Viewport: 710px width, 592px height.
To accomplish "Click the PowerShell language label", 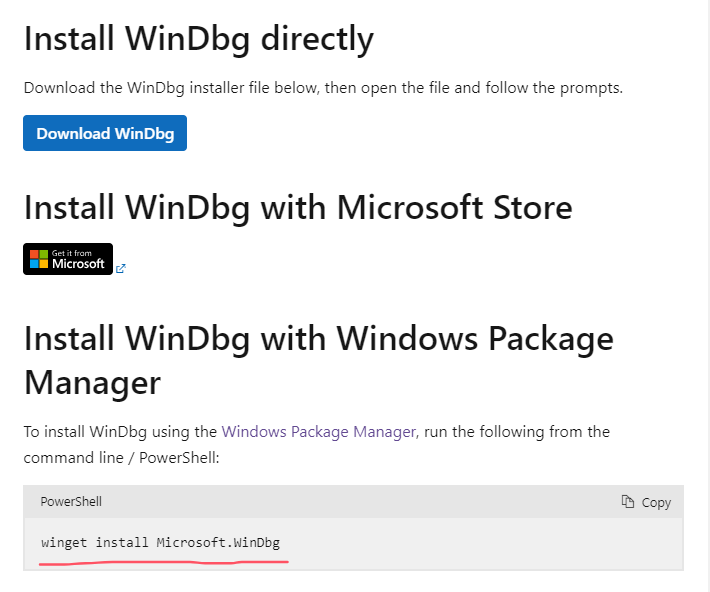I will [x=71, y=501].
